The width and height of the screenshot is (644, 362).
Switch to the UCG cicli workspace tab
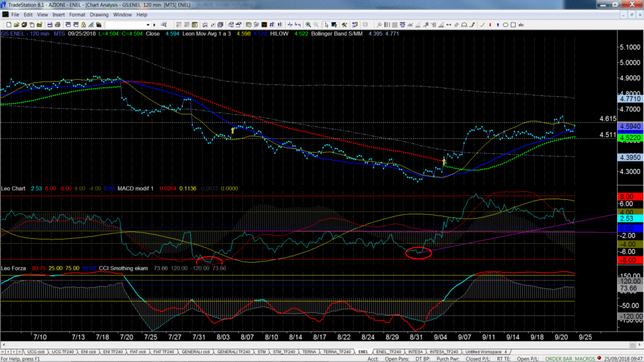36,352
